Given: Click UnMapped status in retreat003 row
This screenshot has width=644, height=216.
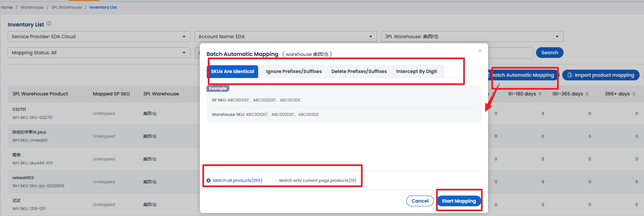Looking at the screenshot, I should (104, 182).
